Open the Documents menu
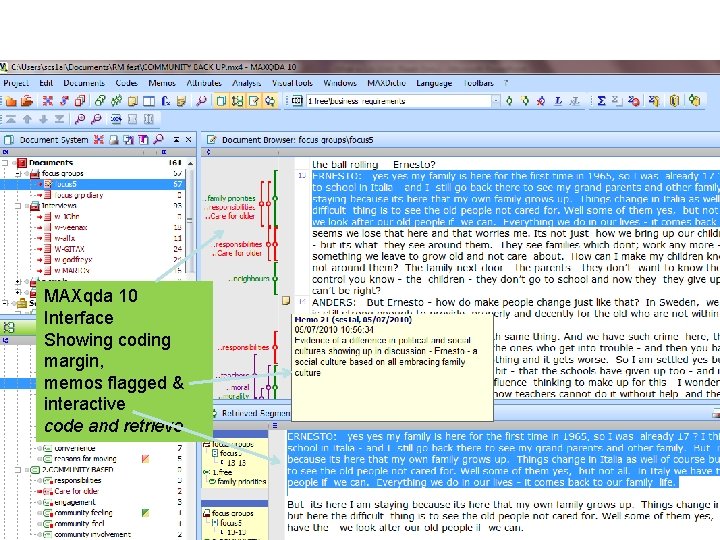 pos(84,83)
